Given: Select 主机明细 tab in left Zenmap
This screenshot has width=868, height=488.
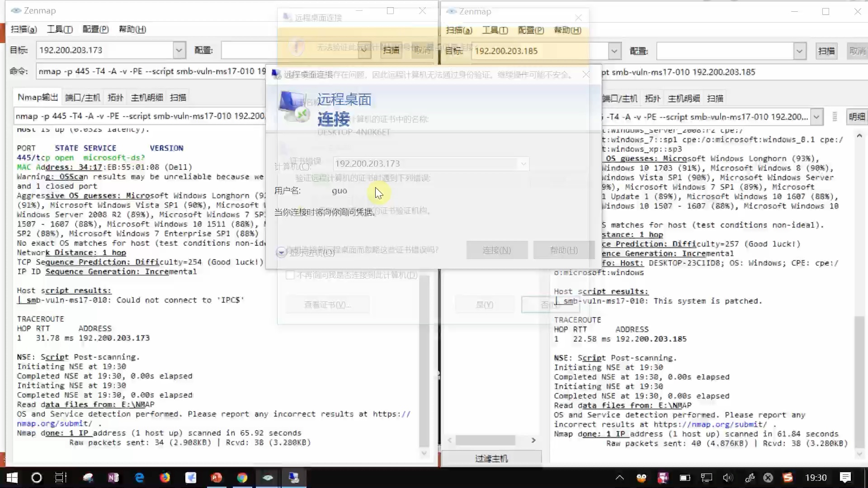Looking at the screenshot, I should [146, 98].
